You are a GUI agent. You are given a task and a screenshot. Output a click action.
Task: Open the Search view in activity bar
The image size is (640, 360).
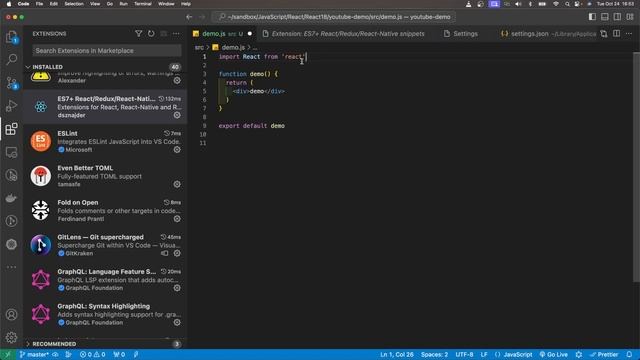[x=11, y=60]
